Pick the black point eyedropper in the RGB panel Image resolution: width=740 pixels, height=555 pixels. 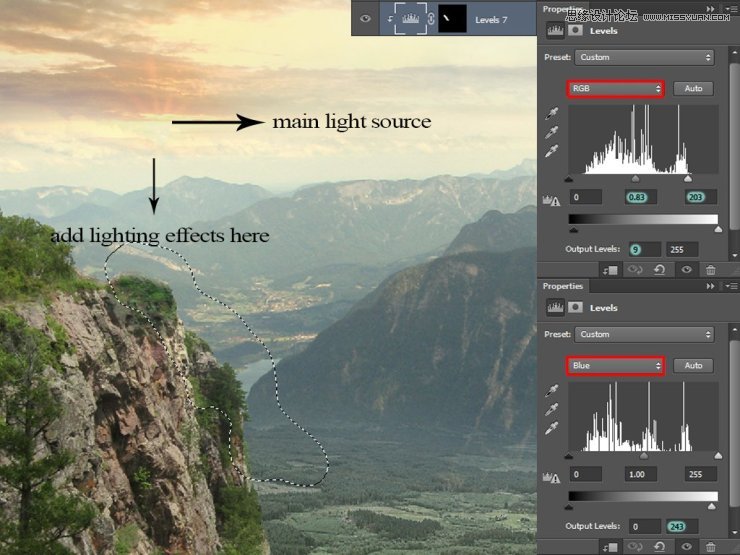(x=552, y=114)
